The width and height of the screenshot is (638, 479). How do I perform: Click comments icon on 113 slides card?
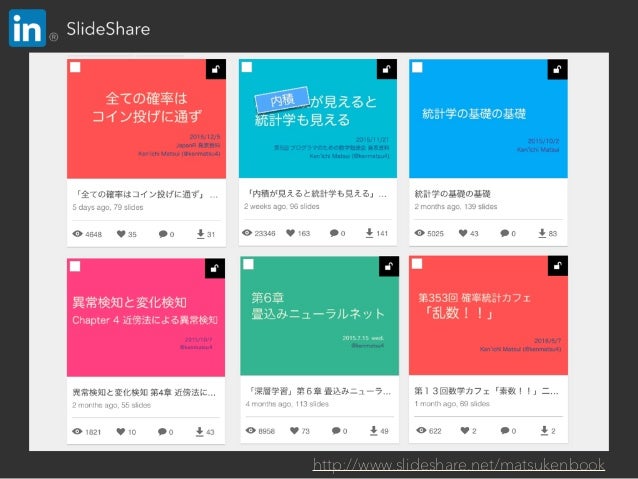click(x=336, y=431)
